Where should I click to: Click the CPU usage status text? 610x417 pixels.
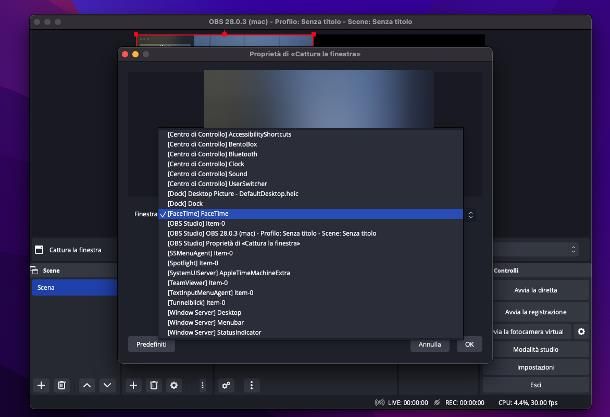pyautogui.click(x=528, y=403)
